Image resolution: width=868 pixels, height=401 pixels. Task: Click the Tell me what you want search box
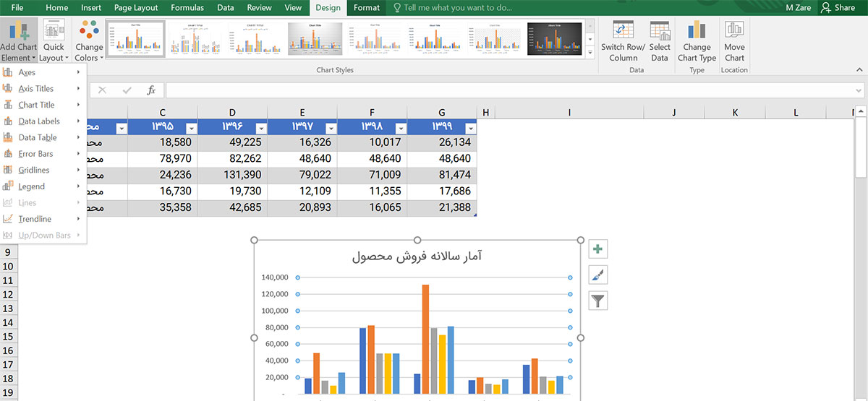click(x=457, y=8)
